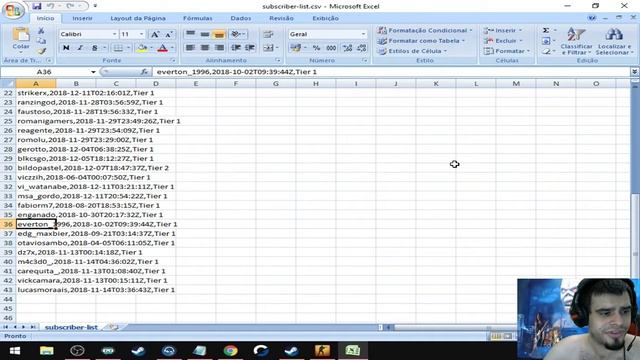Image resolution: width=640 pixels, height=360 pixels.
Task: Align cell text to the right
Action: [x=219, y=48]
